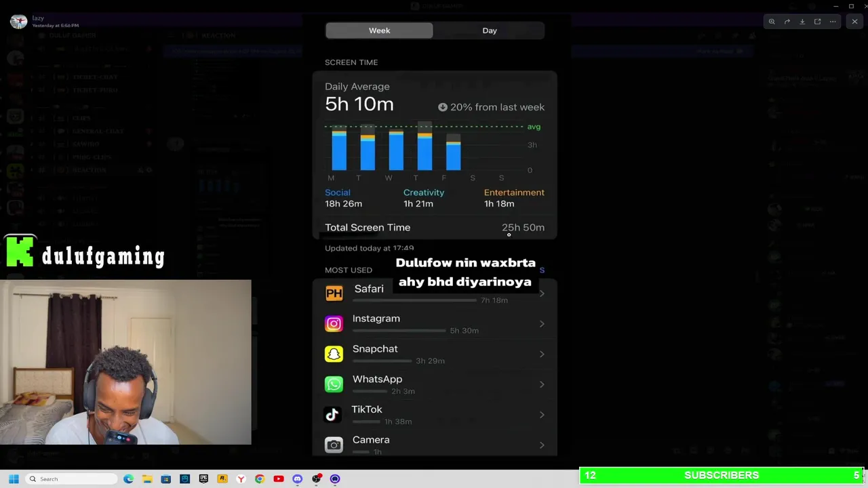Screen dimensions: 868x488
Task: Click the SCREEN TIME section heading
Action: pos(351,62)
